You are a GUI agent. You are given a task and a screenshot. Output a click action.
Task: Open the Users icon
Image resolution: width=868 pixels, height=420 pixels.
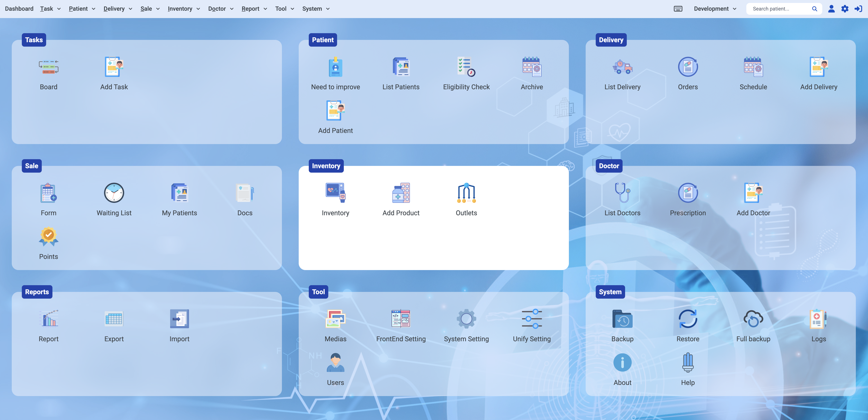point(335,363)
